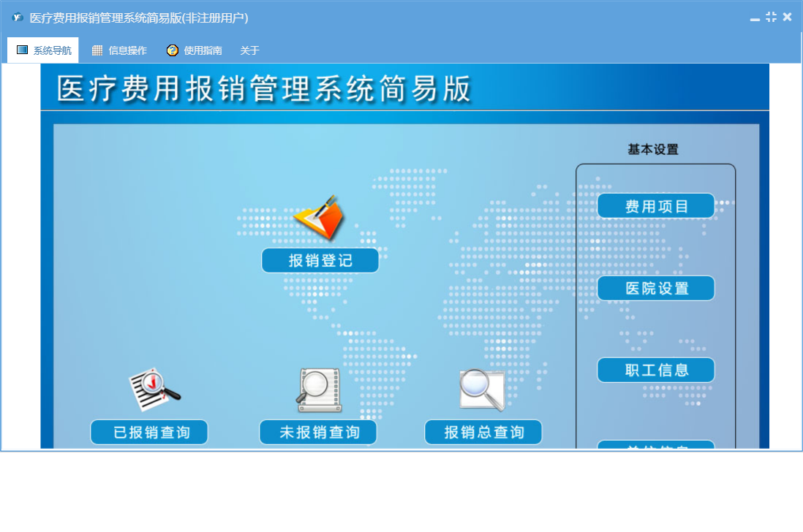Restore the window size
The image size is (803, 532).
(771, 17)
